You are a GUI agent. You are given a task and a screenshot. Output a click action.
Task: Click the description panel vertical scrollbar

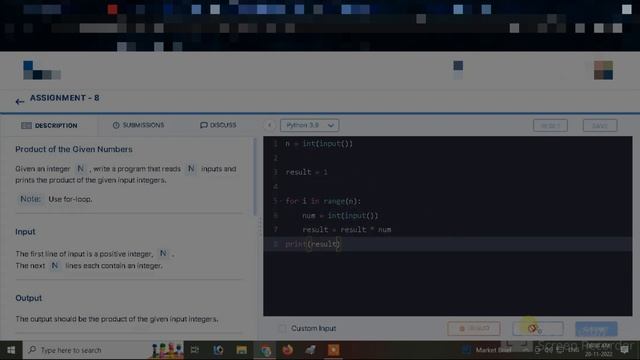tap(255, 177)
